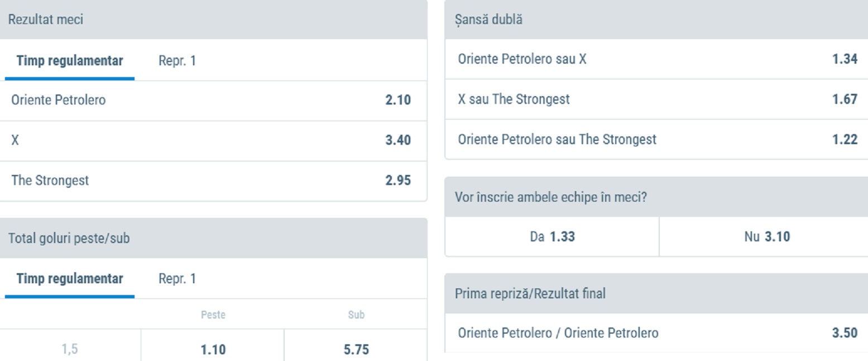Viewport: 868px width, 361px height.
Task: Collapse the Total goluri peste/sub header
Action: (212, 238)
